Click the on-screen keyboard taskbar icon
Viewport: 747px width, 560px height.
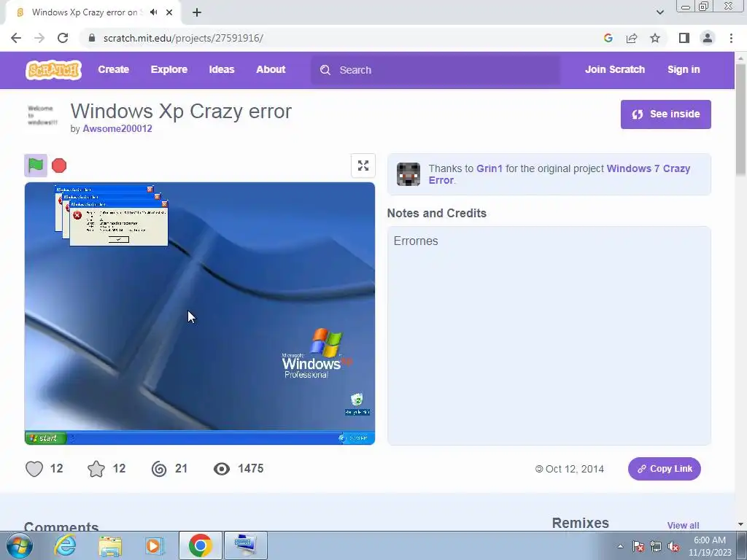tap(245, 545)
